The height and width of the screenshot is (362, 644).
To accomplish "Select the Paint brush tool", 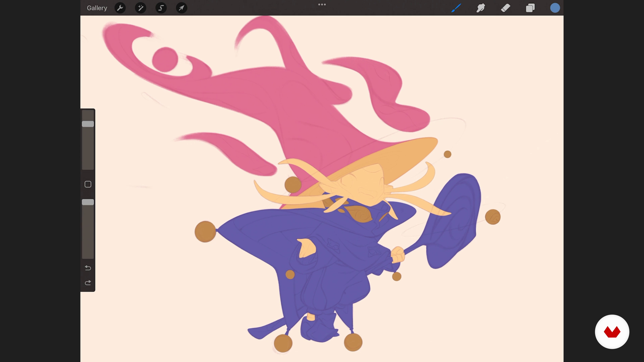I will (456, 8).
